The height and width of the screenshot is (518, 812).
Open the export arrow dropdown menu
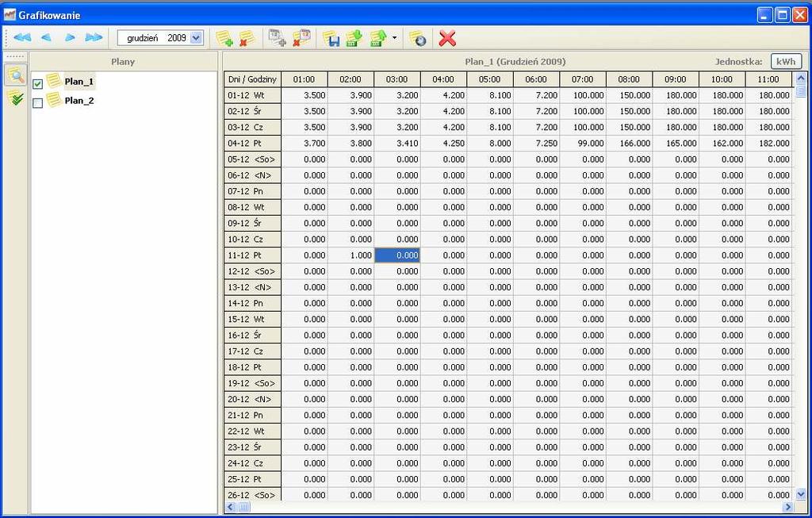click(x=395, y=38)
